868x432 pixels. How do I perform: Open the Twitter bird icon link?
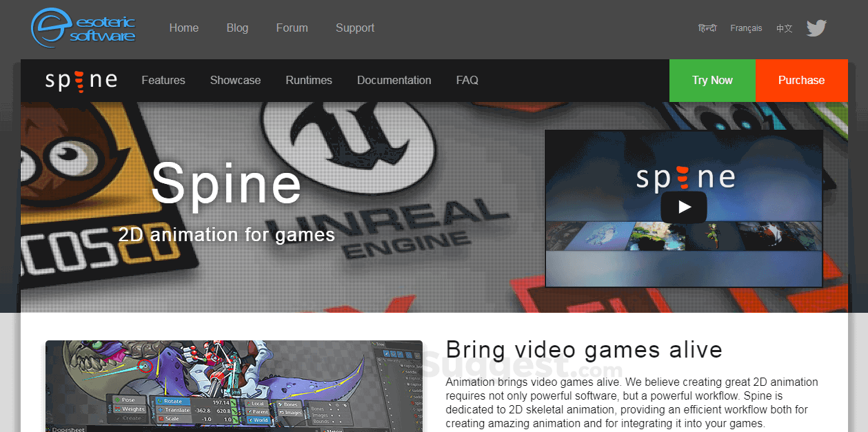point(816,28)
